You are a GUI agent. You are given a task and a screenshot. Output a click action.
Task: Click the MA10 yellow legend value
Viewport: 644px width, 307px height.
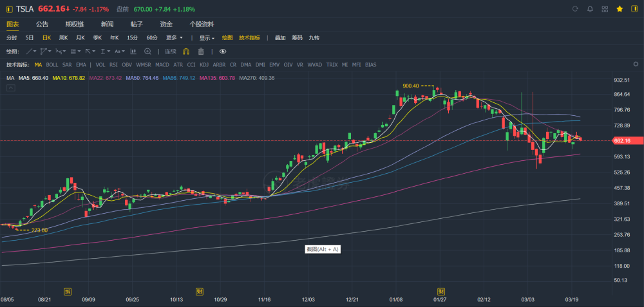pos(68,78)
